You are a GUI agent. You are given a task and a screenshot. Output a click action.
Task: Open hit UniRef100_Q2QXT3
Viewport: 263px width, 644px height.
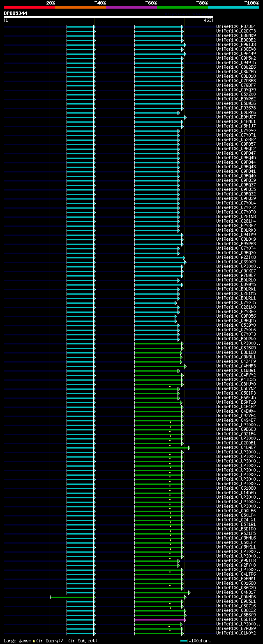[x=236, y=31]
